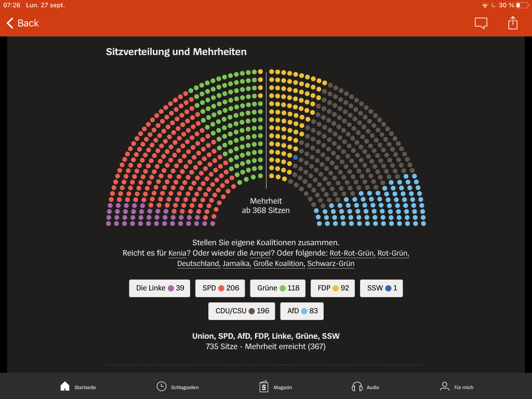The image size is (532, 399).
Task: Click the blue SSW seat dot in chart
Action: click(x=295, y=157)
